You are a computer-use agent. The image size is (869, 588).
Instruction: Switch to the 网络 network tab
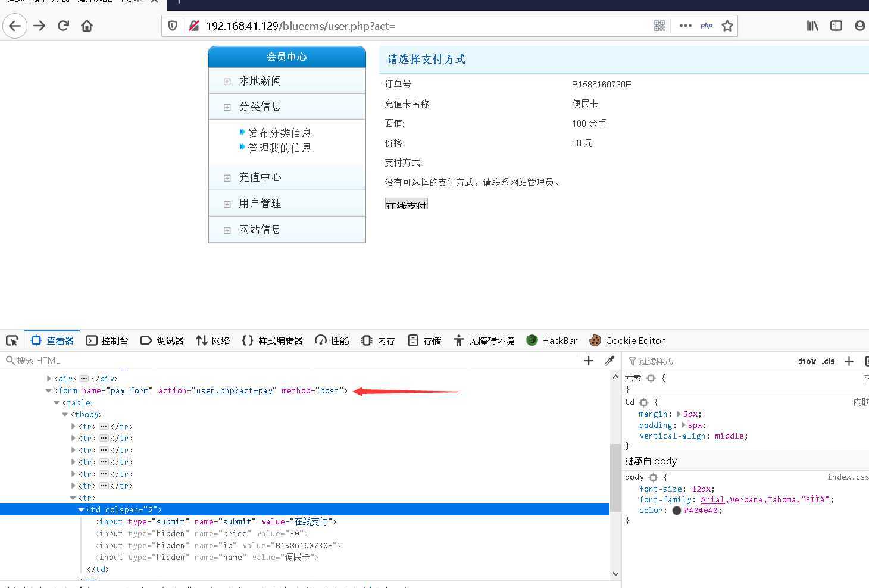[x=213, y=340]
